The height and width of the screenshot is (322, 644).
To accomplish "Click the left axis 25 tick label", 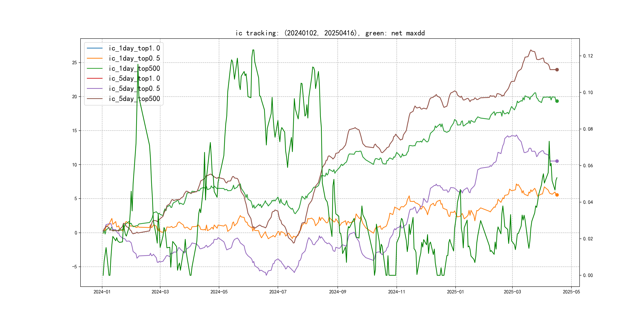I will (x=75, y=62).
